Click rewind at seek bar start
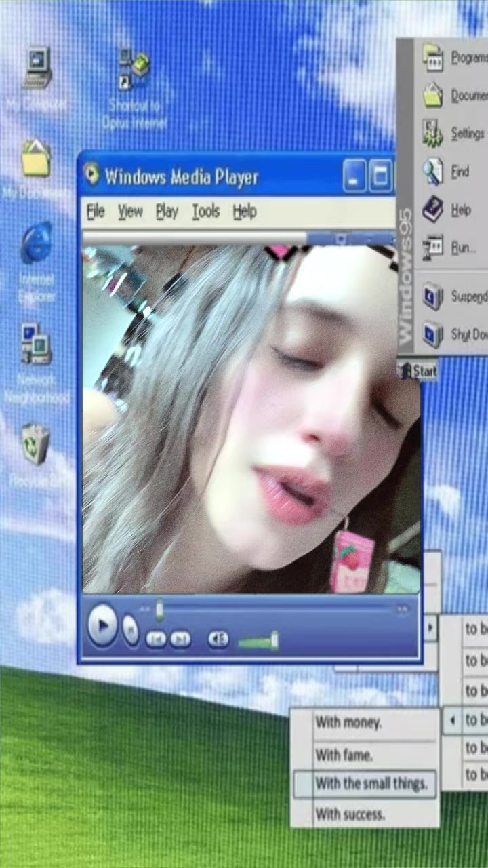The width and height of the screenshot is (488, 868). pyautogui.click(x=144, y=610)
